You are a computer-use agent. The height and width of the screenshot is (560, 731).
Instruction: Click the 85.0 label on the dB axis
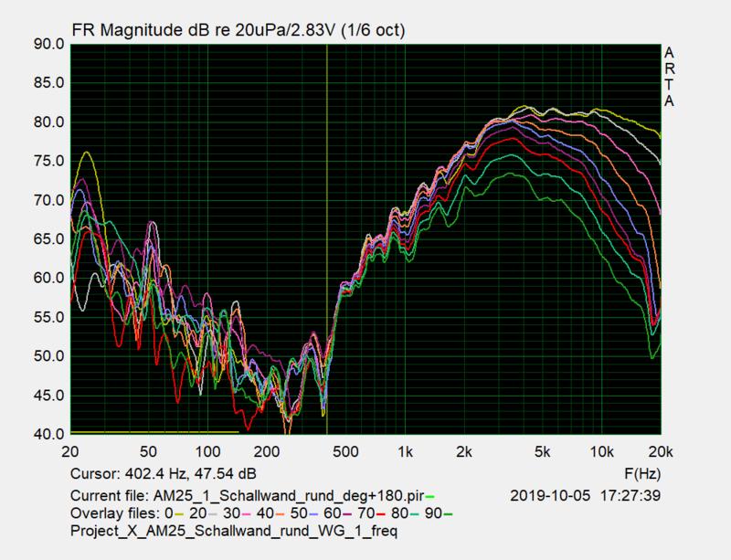point(49,83)
